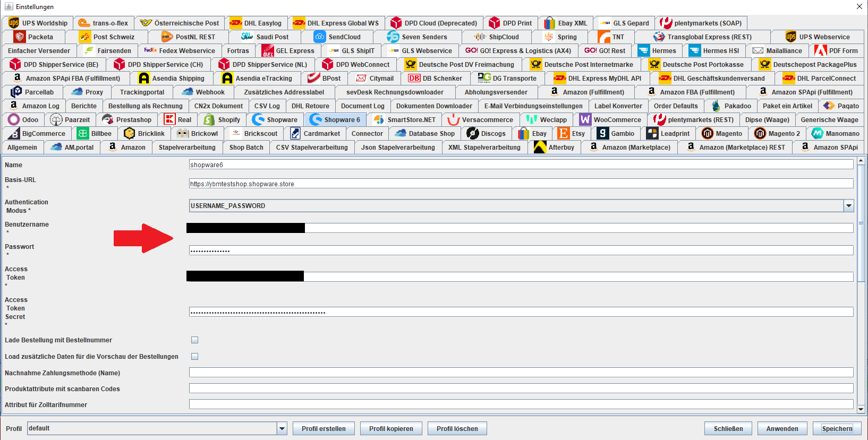Open the UPS Worldship tab icon
The image size is (868, 440).
point(14,23)
